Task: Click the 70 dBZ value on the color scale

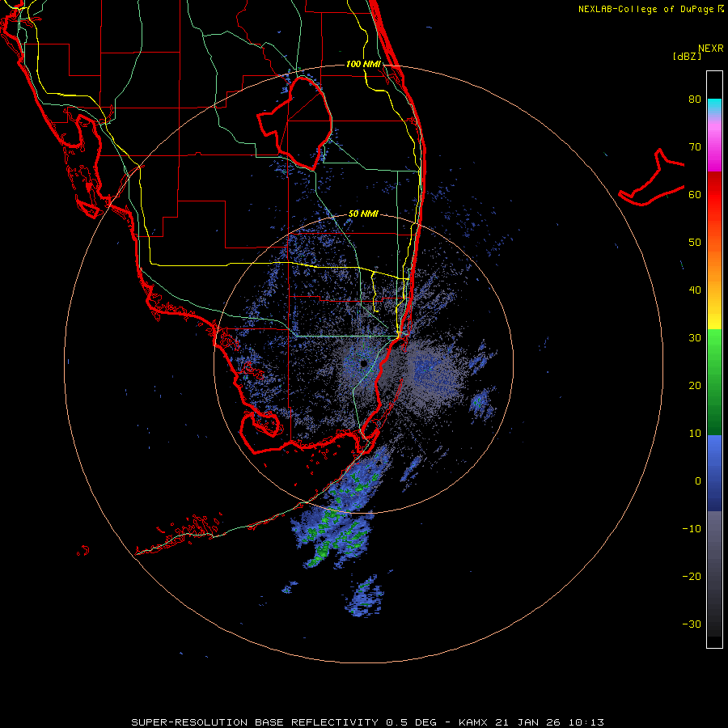Action: (x=695, y=147)
